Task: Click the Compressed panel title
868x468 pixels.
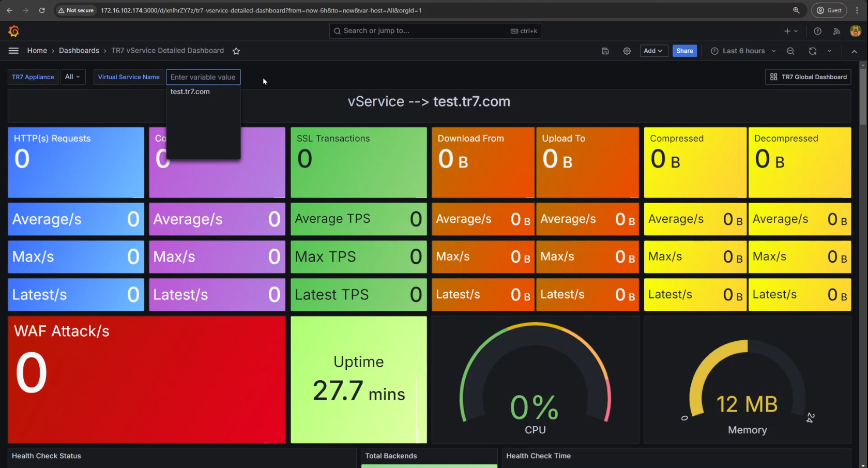Action: click(x=677, y=139)
